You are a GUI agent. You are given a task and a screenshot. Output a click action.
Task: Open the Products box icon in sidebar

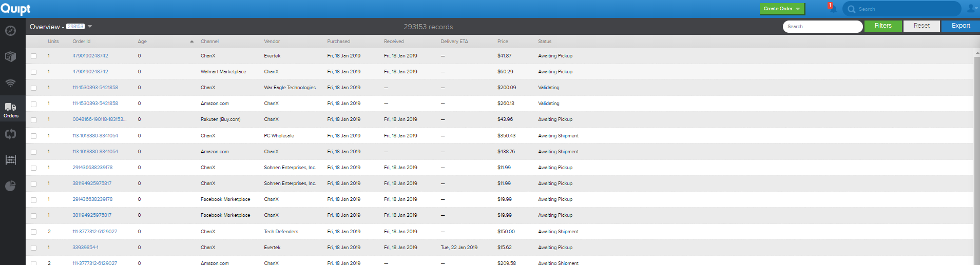(10, 56)
